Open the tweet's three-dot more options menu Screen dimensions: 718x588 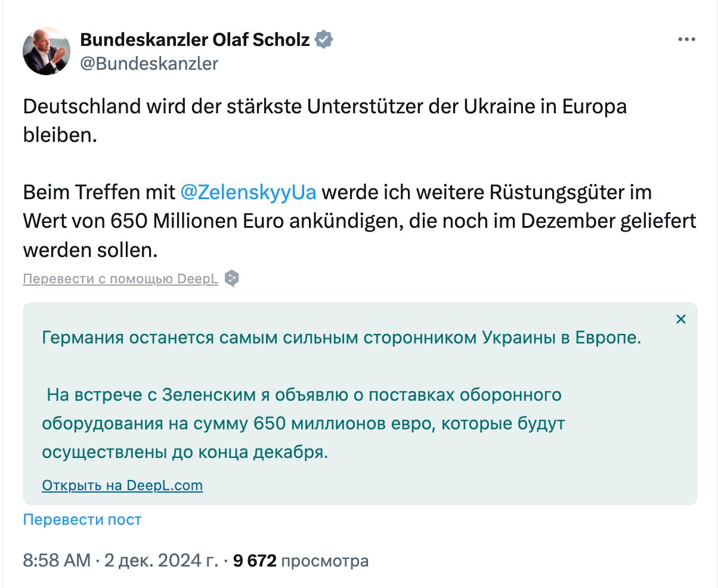coord(686,40)
